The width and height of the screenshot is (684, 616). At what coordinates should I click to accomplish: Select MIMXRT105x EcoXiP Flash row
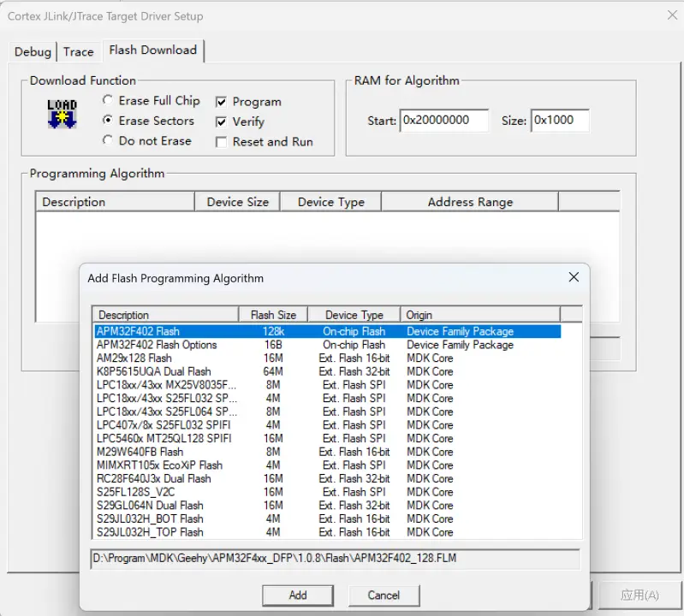point(159,465)
